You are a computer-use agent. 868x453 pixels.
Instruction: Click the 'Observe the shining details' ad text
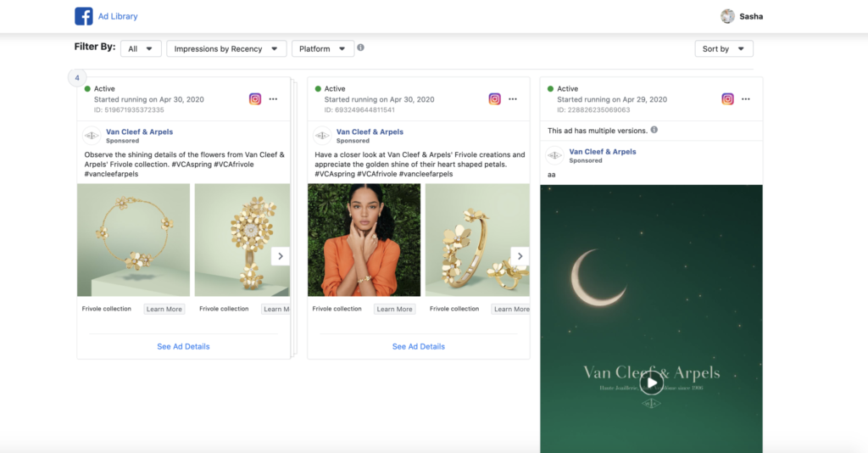tap(184, 164)
